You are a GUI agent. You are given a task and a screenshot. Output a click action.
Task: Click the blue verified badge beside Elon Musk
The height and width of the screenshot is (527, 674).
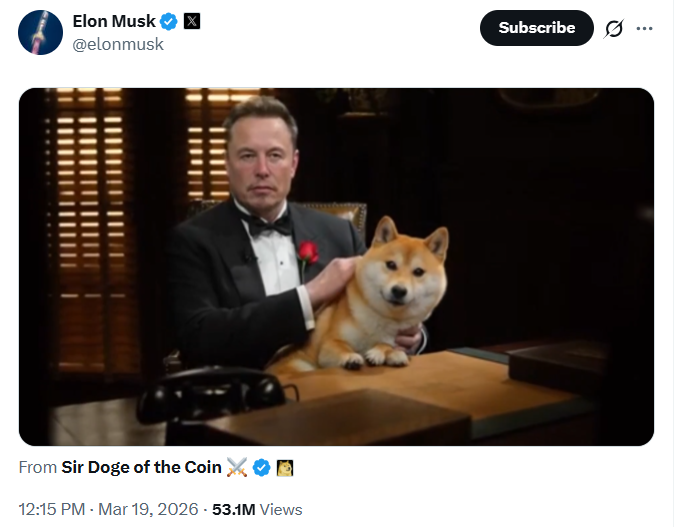pyautogui.click(x=170, y=22)
